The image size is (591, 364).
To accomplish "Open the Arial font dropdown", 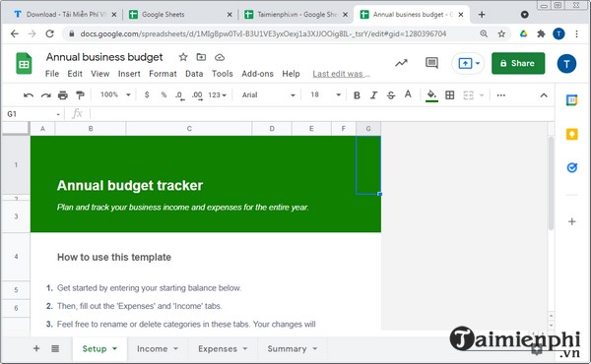I will point(268,95).
